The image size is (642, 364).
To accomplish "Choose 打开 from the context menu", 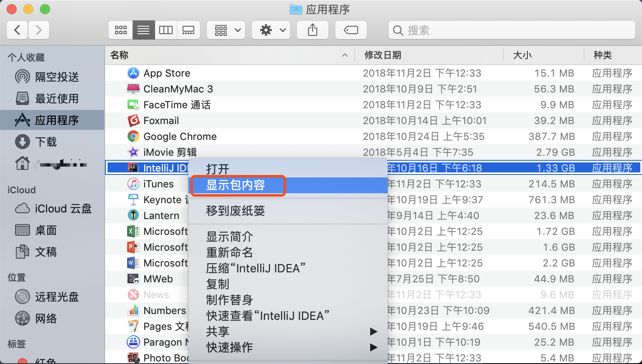I will click(x=288, y=169).
